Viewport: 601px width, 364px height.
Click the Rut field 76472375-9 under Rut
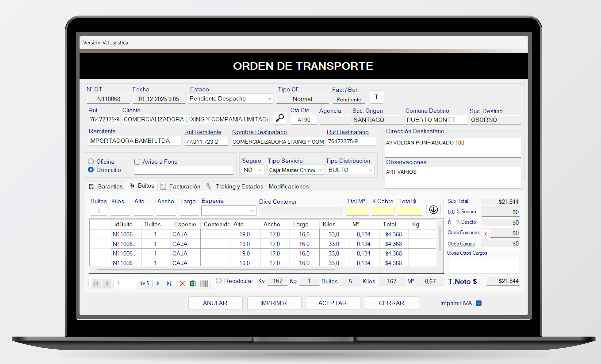(104, 119)
